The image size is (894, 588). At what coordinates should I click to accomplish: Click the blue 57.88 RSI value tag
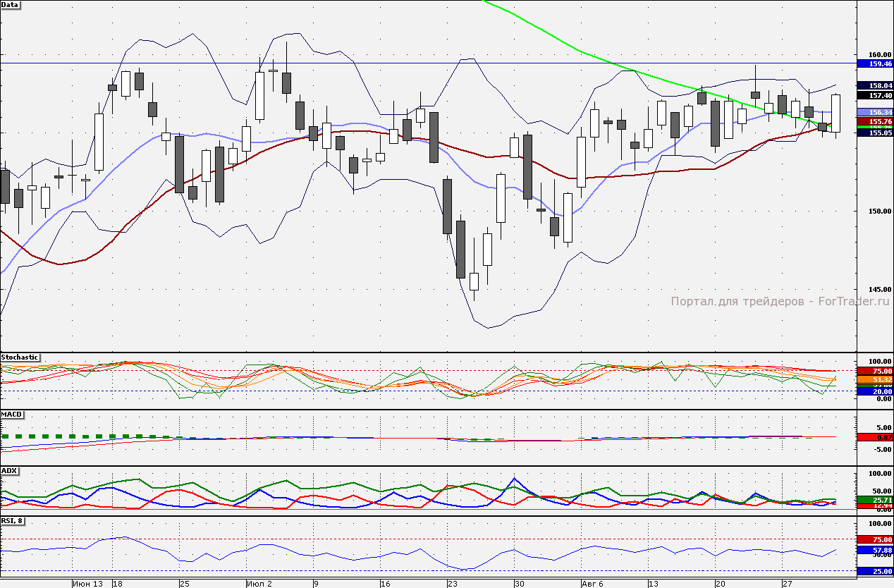875,549
